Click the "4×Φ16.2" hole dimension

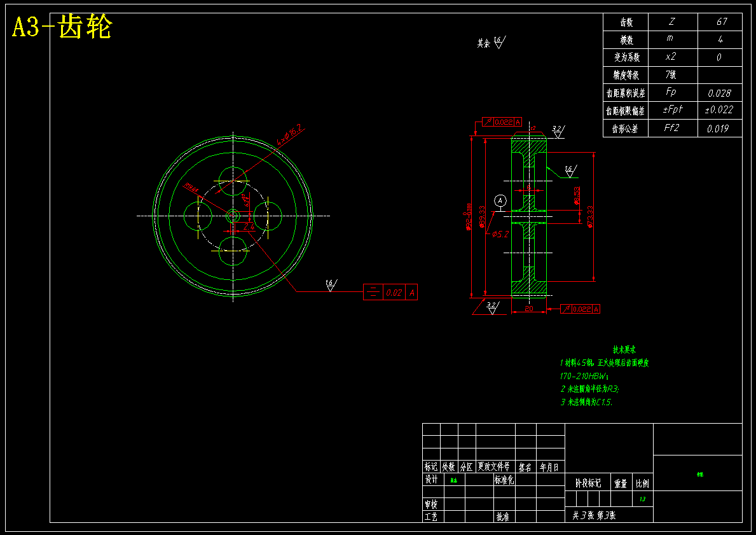pyautogui.click(x=289, y=135)
